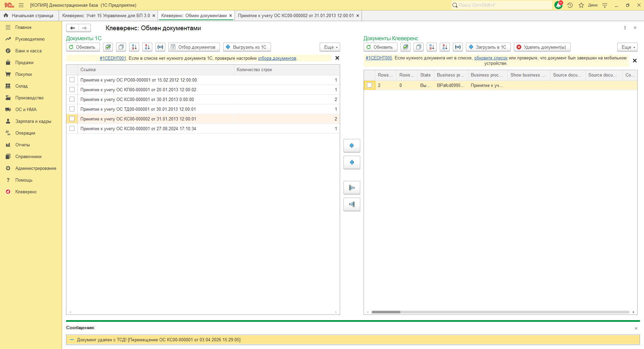The image size is (644, 349).
Task: Check all documents in Документы 1С toolbar
Action: pos(108,47)
